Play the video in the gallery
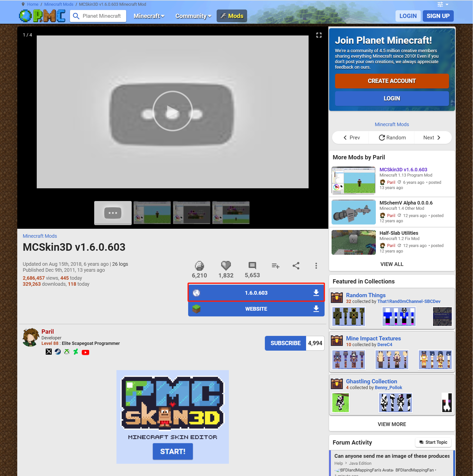The image size is (473, 476). click(x=172, y=111)
